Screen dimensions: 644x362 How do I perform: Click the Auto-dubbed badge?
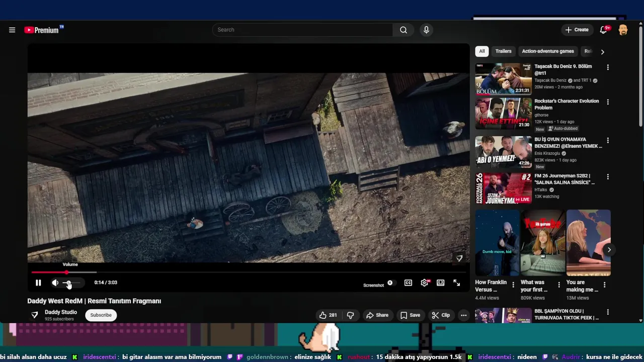pos(563,129)
